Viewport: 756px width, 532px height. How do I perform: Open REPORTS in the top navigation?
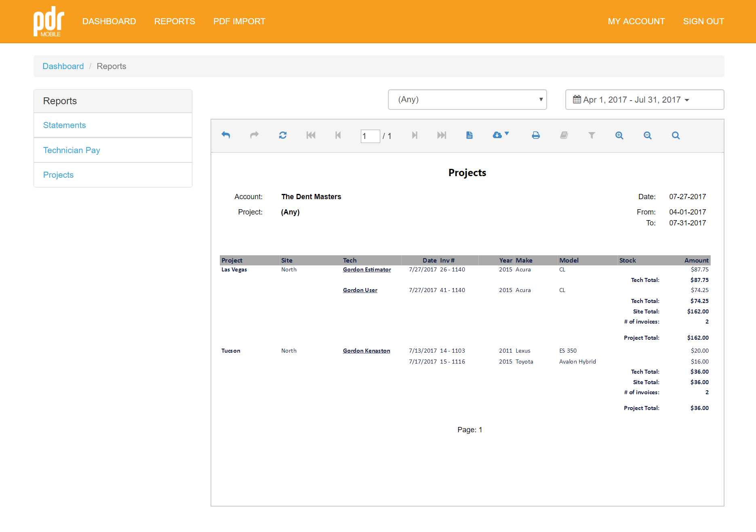point(175,21)
